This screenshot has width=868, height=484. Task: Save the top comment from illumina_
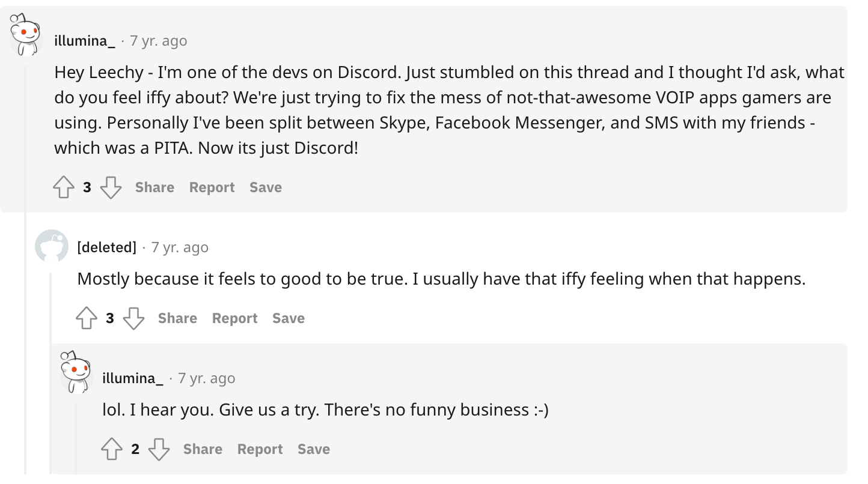tap(265, 187)
